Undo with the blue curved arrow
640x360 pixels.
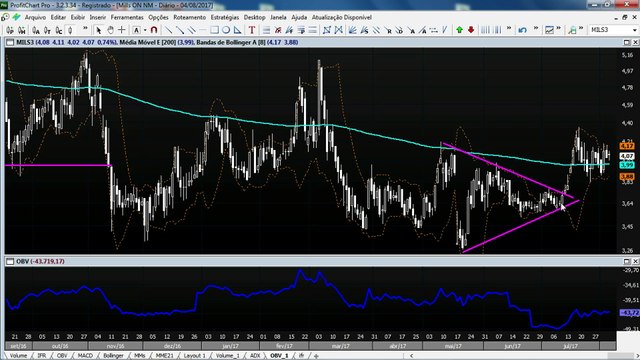pos(522,30)
